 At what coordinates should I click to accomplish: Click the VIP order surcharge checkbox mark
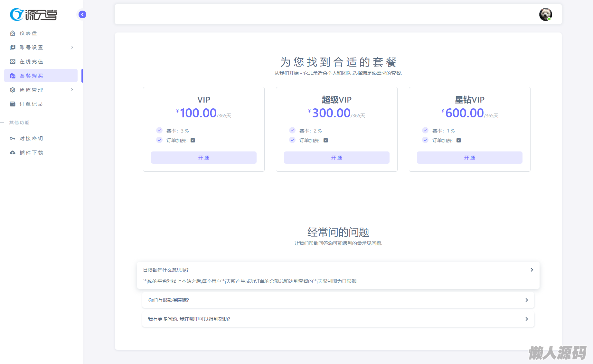(193, 141)
